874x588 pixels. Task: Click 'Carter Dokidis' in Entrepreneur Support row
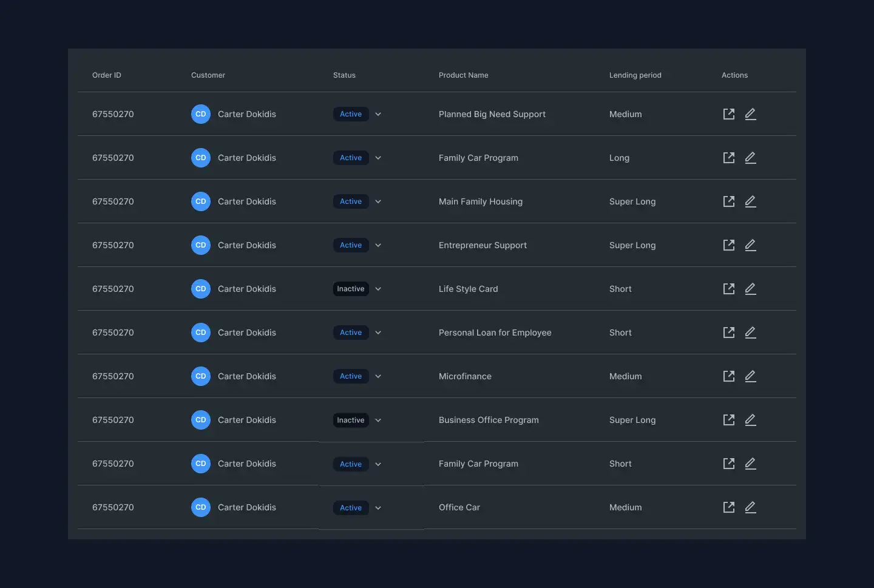tap(247, 245)
